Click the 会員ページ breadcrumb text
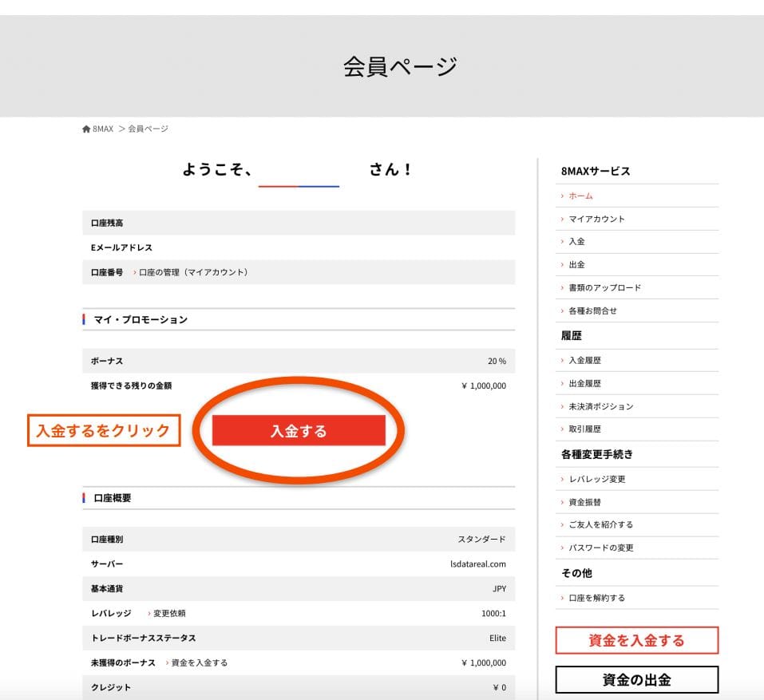The height and width of the screenshot is (700, 764). coord(148,129)
